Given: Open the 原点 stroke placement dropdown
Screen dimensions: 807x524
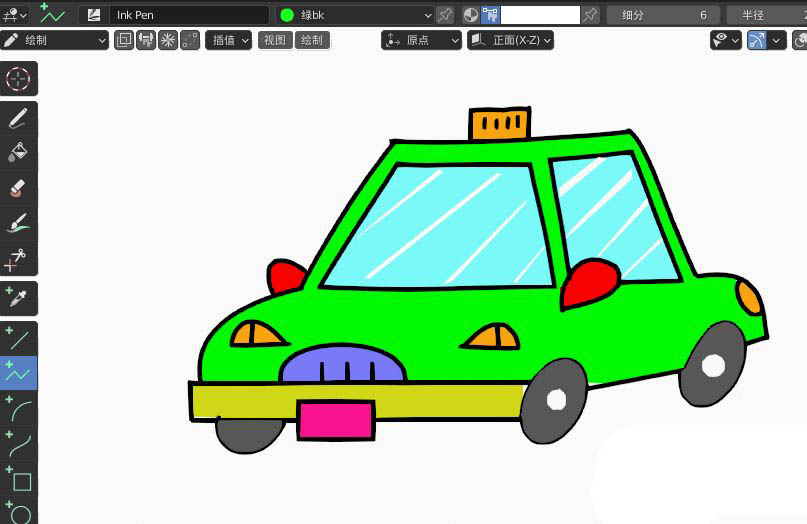Looking at the screenshot, I should click(x=422, y=40).
